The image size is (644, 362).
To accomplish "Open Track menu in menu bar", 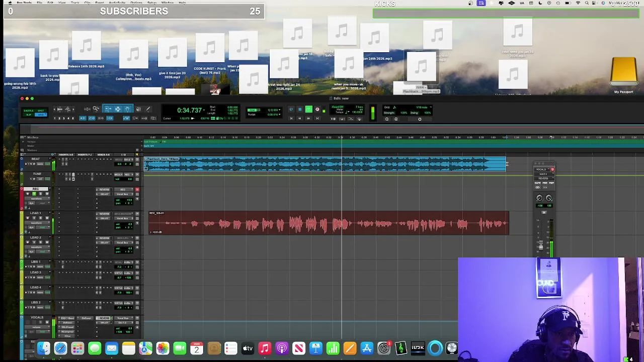I will pyautogui.click(x=75, y=3).
